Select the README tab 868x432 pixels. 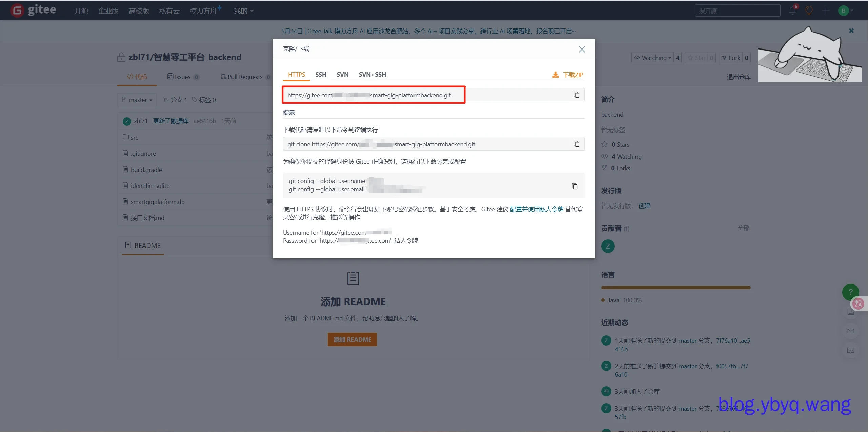pyautogui.click(x=143, y=245)
